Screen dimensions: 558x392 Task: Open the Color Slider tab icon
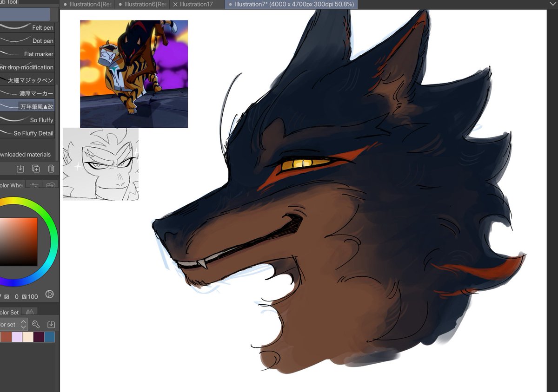coord(34,185)
